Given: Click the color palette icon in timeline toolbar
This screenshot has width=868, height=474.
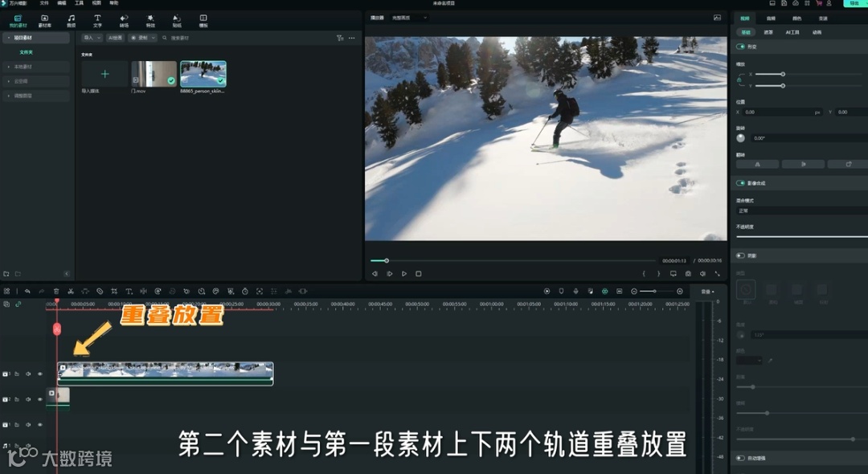Looking at the screenshot, I should [x=216, y=291].
